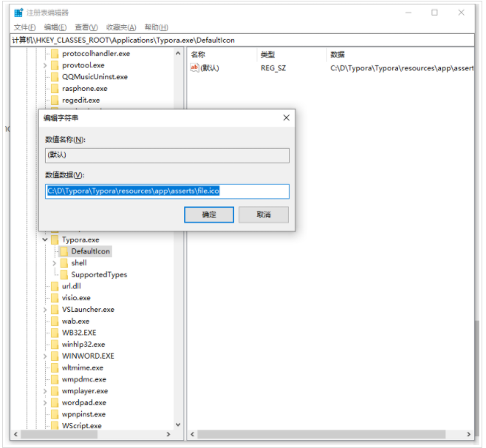
Task: Select the regedit.exe tree label
Action: coord(81,101)
